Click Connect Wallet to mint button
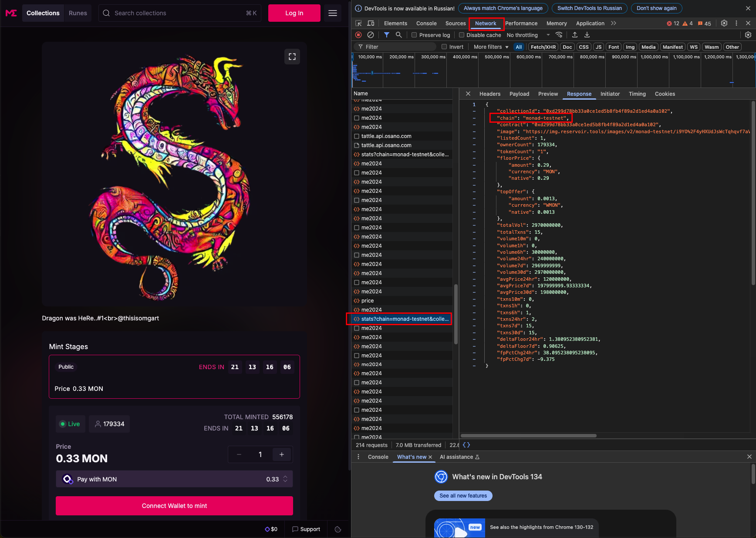Viewport: 756px width, 538px height. [174, 506]
